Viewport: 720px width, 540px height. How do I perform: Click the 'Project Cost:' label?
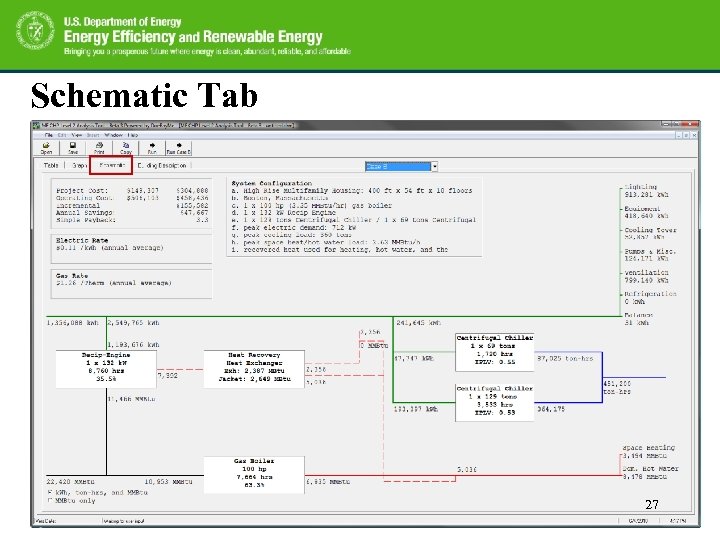coord(82,190)
